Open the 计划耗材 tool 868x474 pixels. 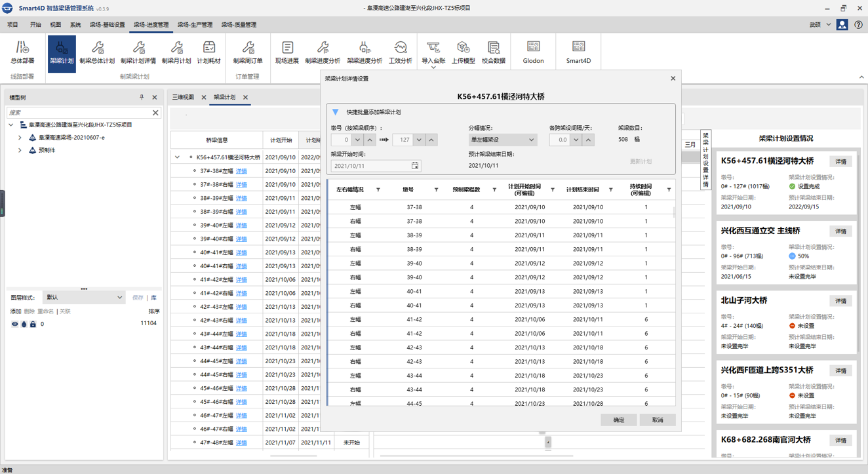[x=208, y=52]
